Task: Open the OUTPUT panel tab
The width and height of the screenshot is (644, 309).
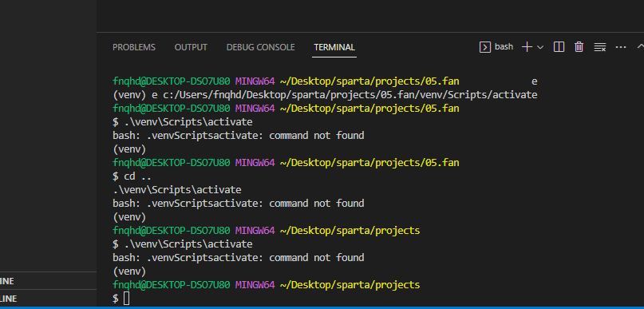Action: [191, 47]
